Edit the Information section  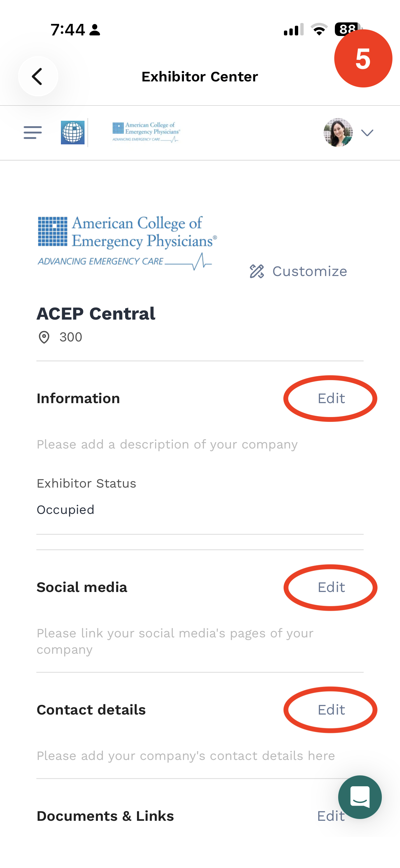click(331, 398)
